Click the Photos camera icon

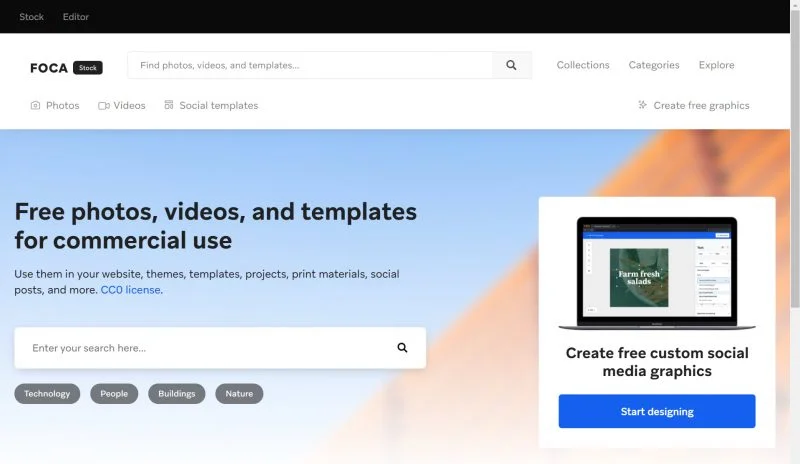tap(35, 105)
